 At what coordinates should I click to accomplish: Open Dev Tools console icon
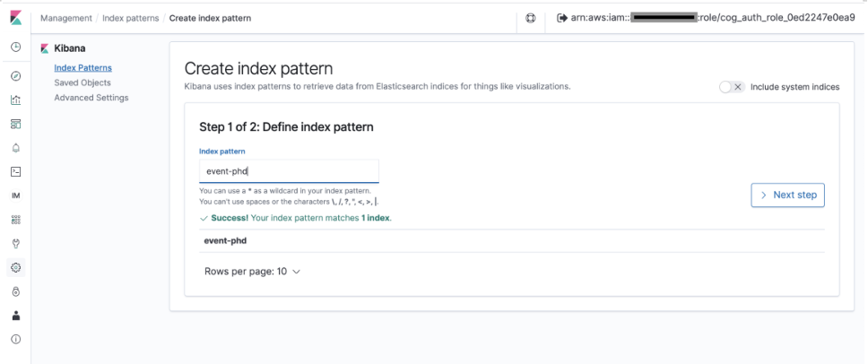coord(15,171)
